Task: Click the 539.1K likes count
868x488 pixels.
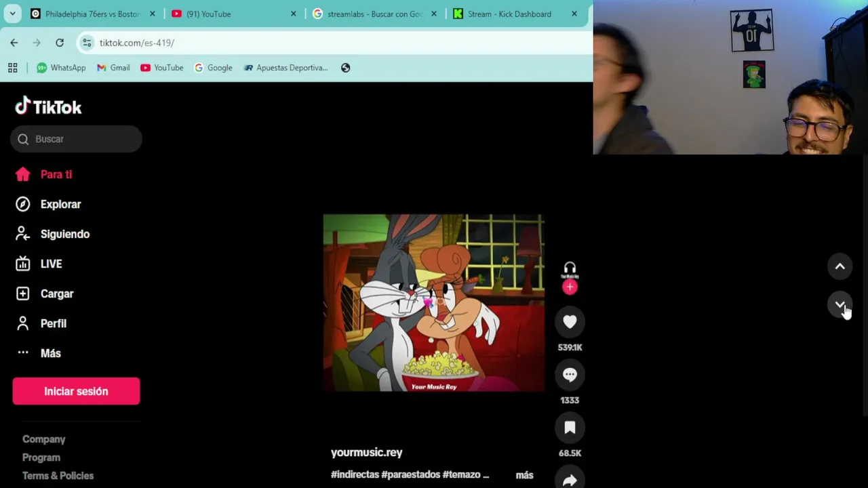Action: point(570,347)
